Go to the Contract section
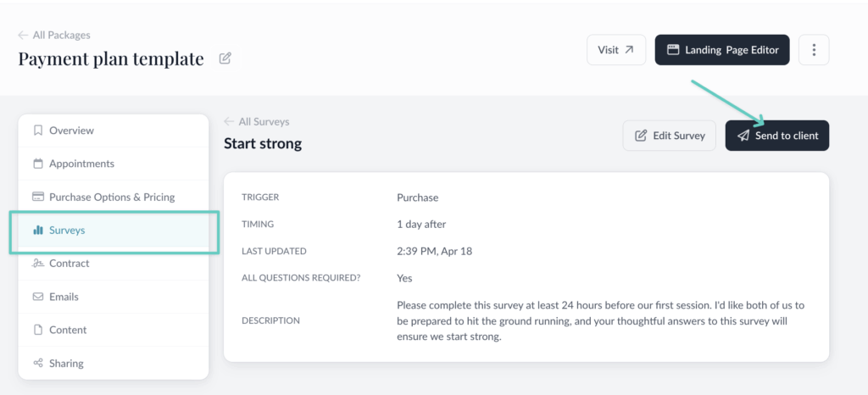The height and width of the screenshot is (395, 868). click(69, 264)
